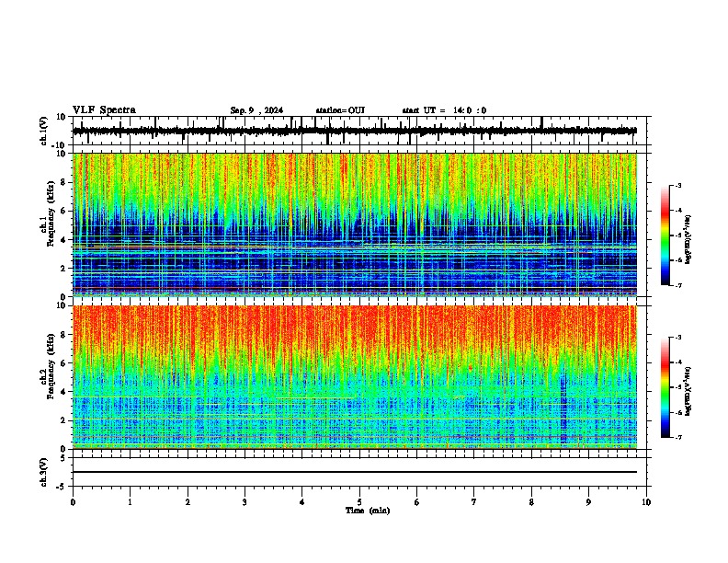The width and height of the screenshot is (728, 563).
Task: Click inside the ch.2 spectrogram panel
Action: (355, 377)
